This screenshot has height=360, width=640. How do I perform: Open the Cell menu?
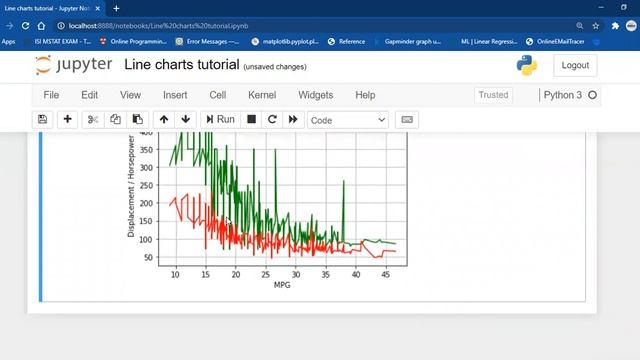tap(218, 95)
